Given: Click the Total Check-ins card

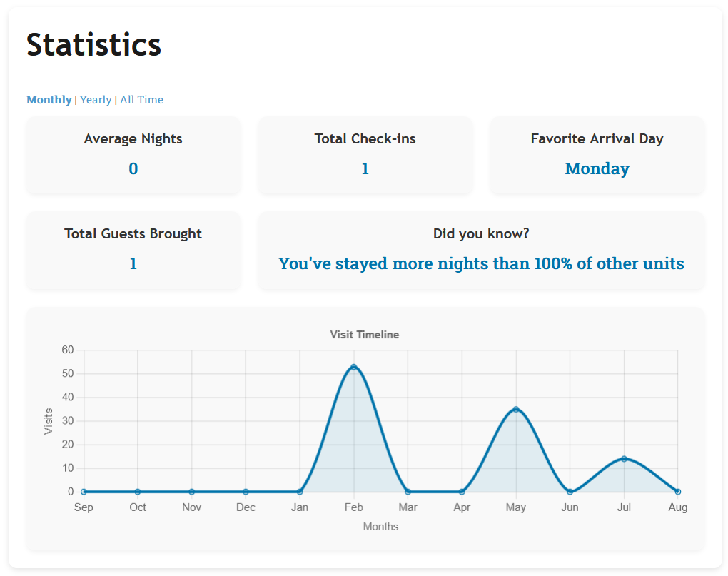Looking at the screenshot, I should (365, 155).
